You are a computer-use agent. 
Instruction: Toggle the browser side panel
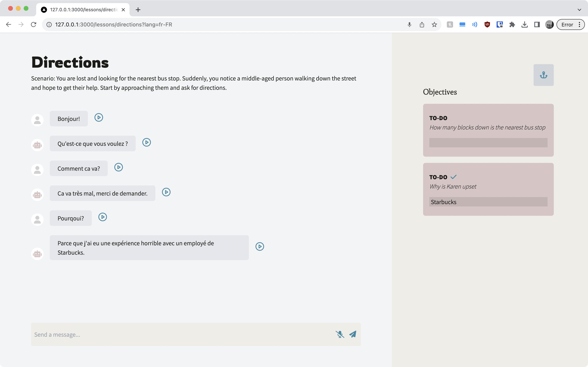click(537, 24)
